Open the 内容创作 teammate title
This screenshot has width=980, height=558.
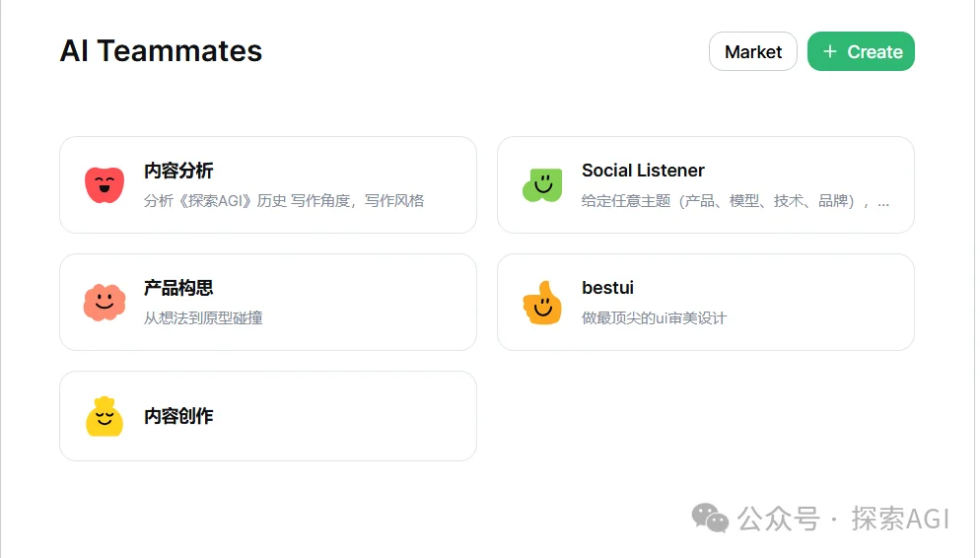[x=178, y=416]
